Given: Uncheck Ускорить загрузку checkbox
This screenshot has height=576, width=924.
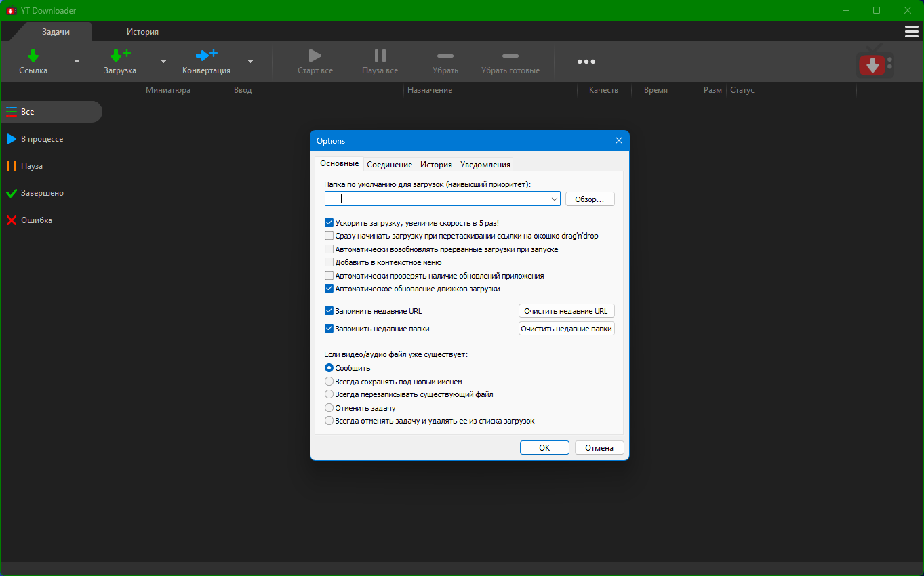Looking at the screenshot, I should [329, 223].
